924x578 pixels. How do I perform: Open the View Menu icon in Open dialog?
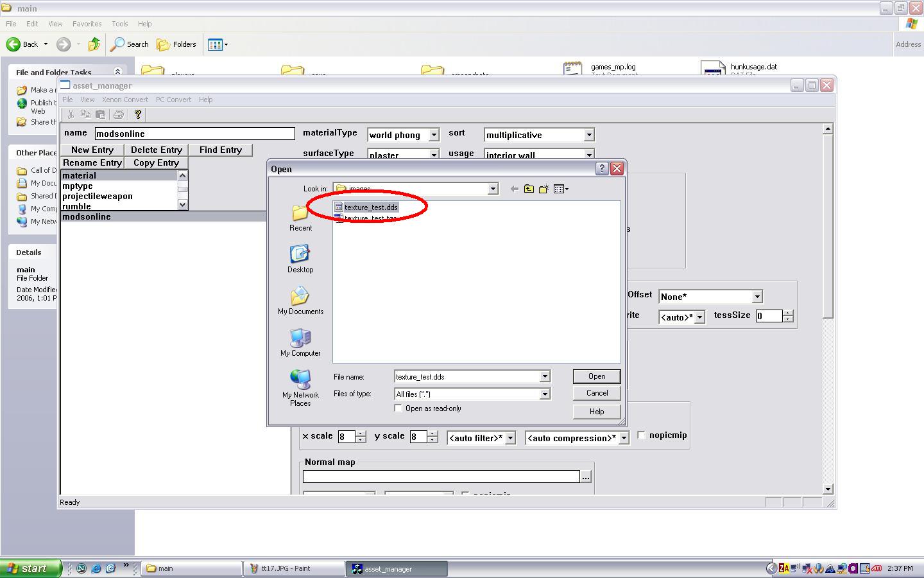point(561,189)
